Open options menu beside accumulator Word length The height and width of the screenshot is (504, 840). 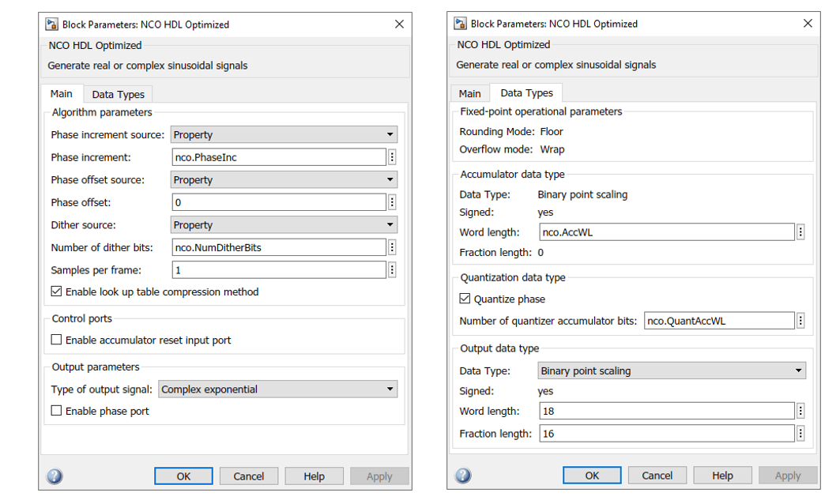800,232
